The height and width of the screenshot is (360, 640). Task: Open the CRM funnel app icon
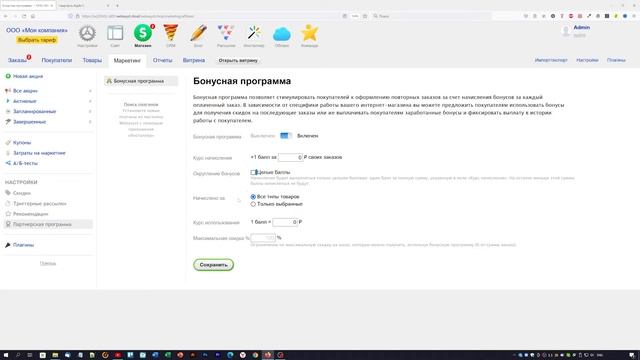pyautogui.click(x=171, y=33)
